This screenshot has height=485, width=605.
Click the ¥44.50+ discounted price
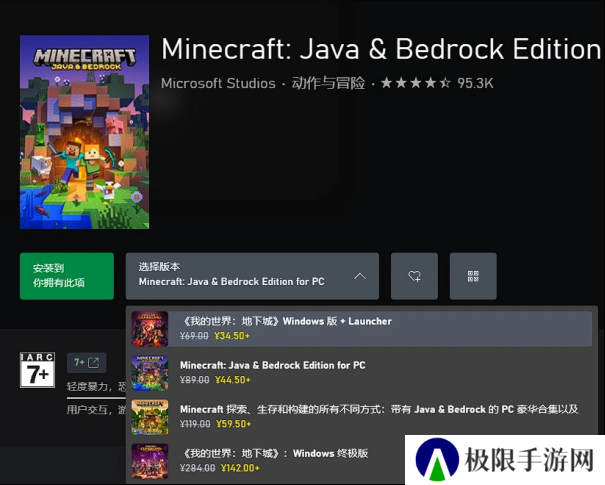[233, 380]
